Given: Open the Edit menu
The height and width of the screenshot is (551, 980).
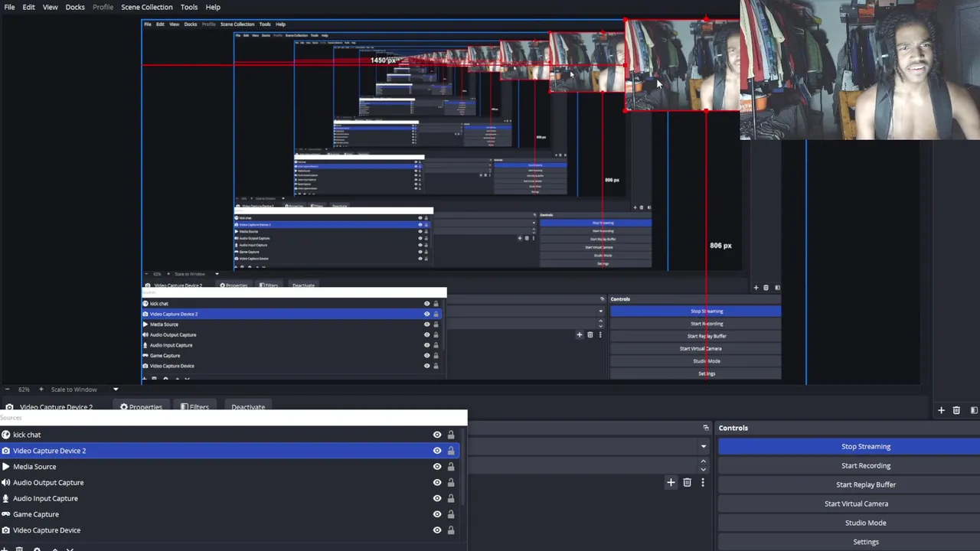Looking at the screenshot, I should [x=28, y=7].
